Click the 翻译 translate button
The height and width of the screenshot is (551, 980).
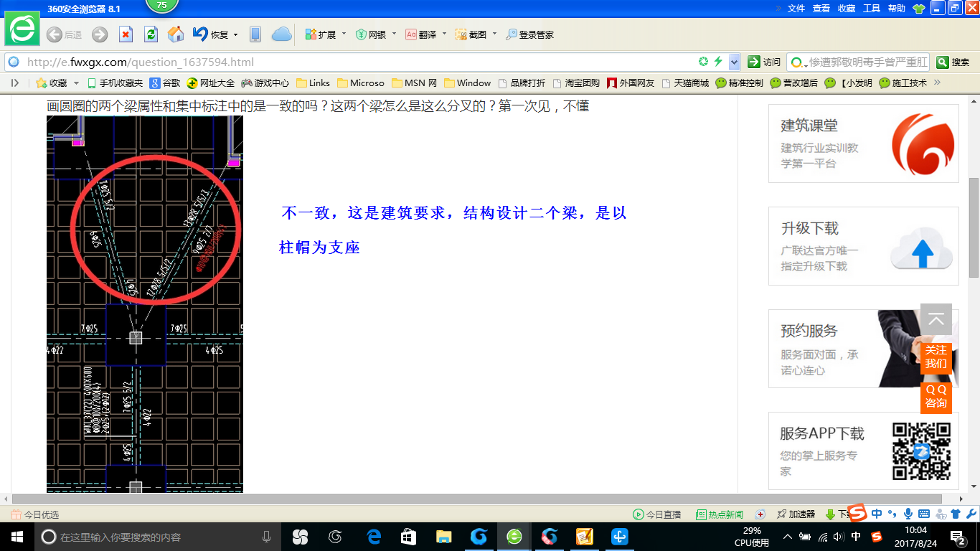tap(421, 34)
